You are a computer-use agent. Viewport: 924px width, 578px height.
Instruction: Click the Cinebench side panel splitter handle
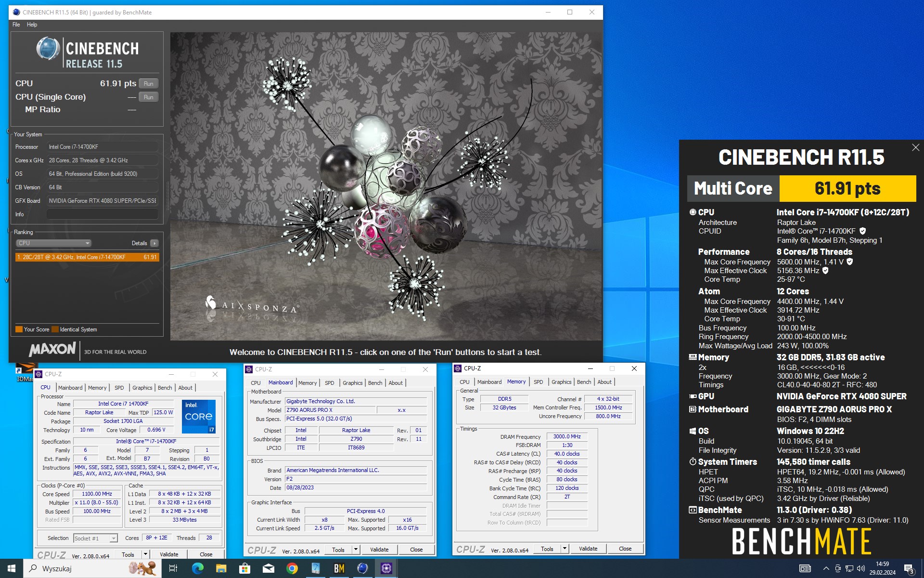click(x=167, y=197)
